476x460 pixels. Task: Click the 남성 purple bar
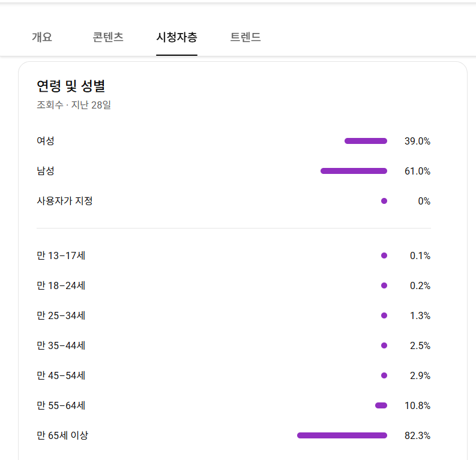click(354, 171)
